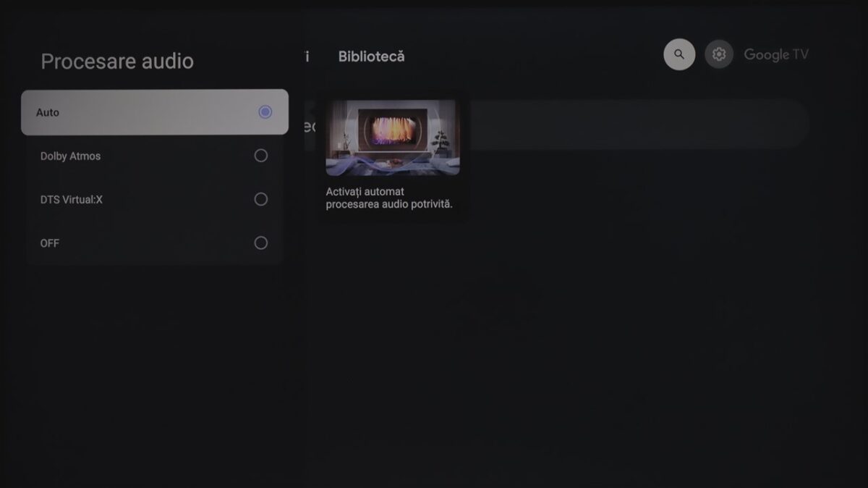Select the Auto radio button
Screen dimensions: 868x488
click(x=265, y=112)
